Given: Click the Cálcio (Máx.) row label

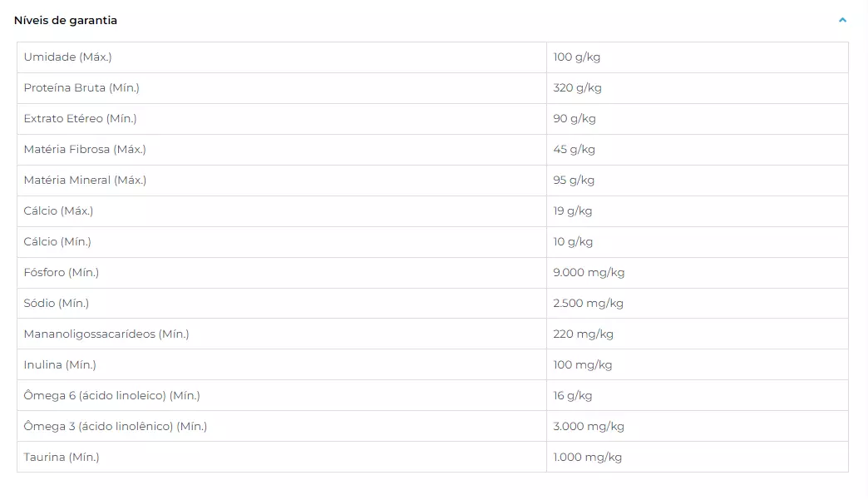Looking at the screenshot, I should pos(58,211).
